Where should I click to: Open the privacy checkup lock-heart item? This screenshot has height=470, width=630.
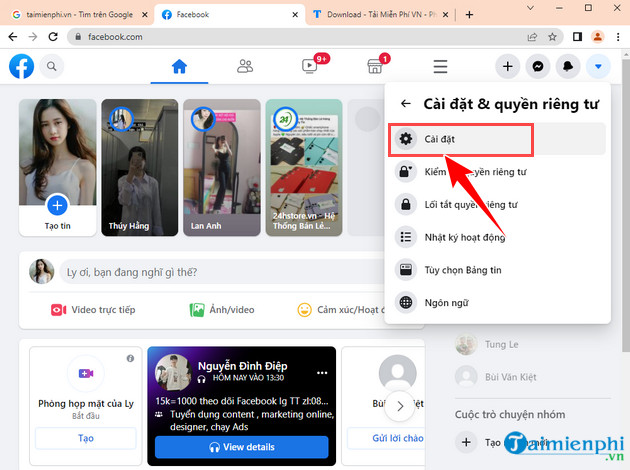tap(498, 172)
